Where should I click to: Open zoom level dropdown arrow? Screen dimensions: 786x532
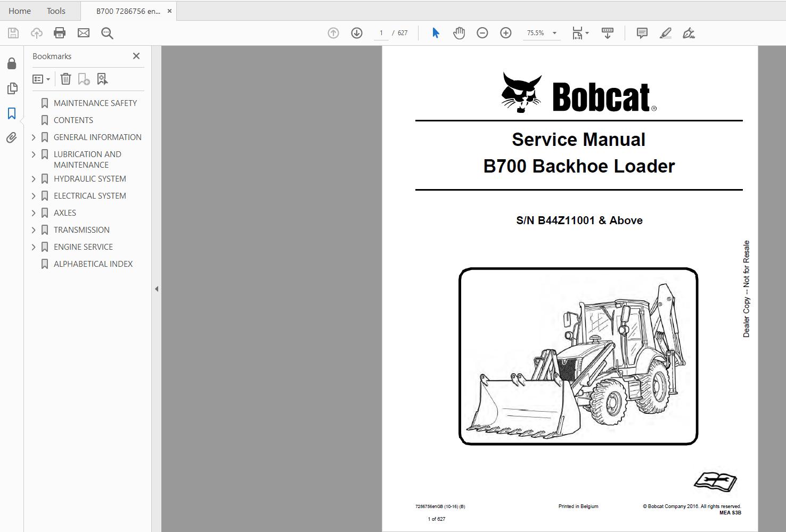click(554, 33)
